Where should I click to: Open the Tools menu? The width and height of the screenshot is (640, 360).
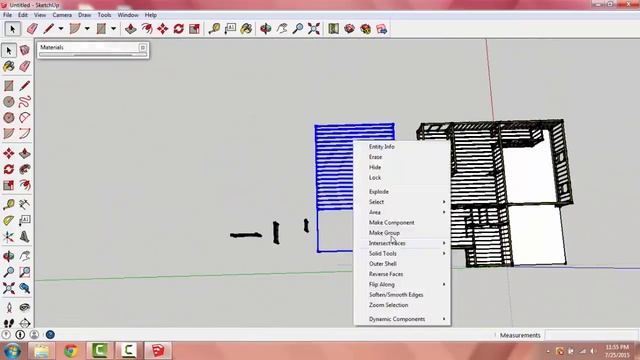[104, 15]
